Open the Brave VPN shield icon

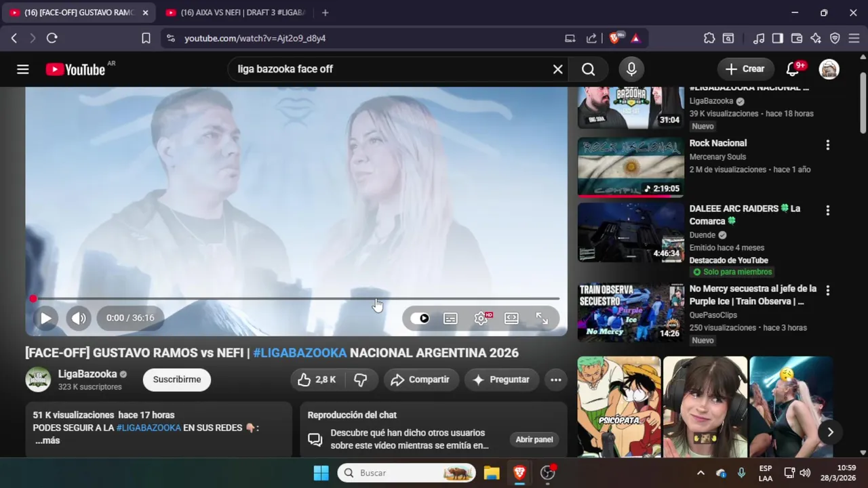[x=835, y=39]
